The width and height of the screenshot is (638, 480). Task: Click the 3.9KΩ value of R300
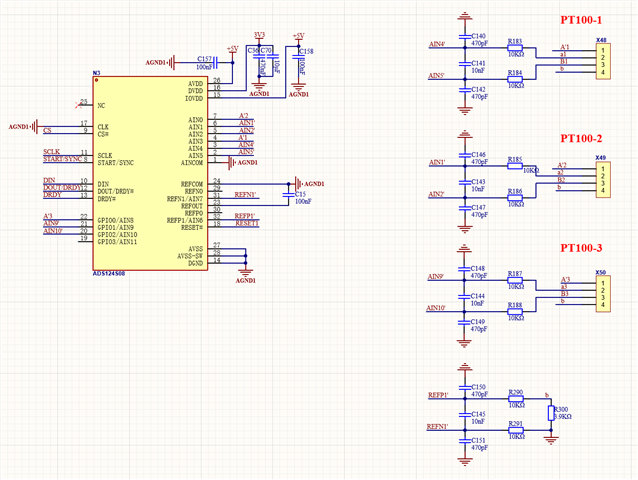pos(563,417)
